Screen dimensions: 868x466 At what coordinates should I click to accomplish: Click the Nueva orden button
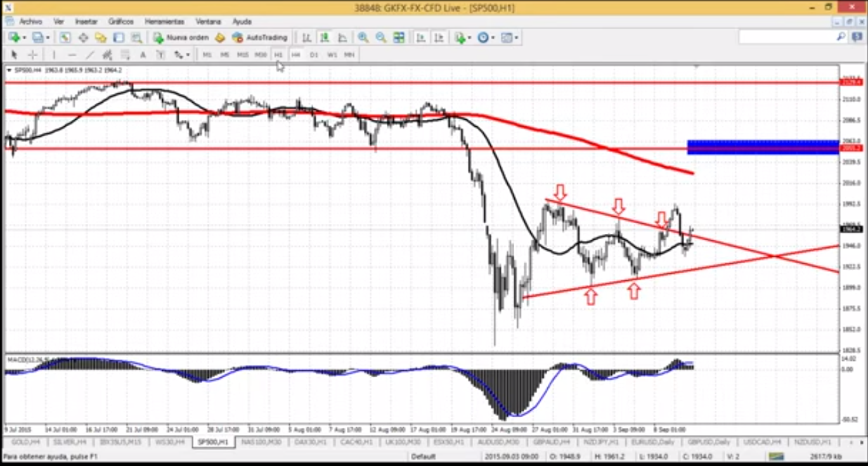pyautogui.click(x=181, y=37)
